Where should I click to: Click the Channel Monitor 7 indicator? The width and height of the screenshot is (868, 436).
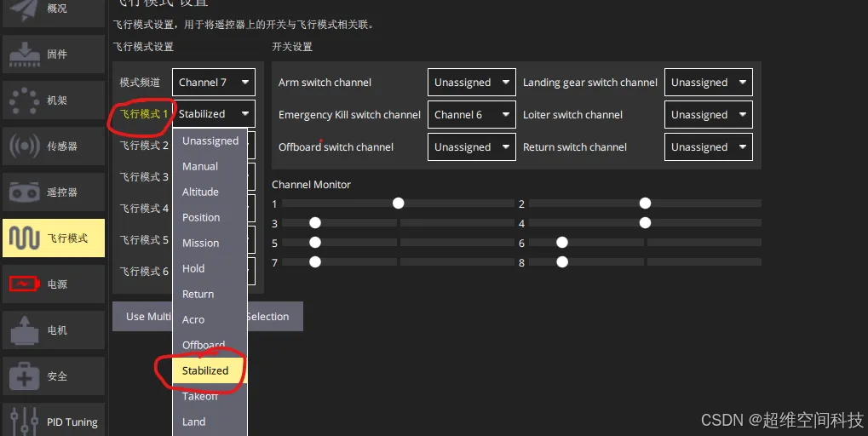pyautogui.click(x=315, y=261)
